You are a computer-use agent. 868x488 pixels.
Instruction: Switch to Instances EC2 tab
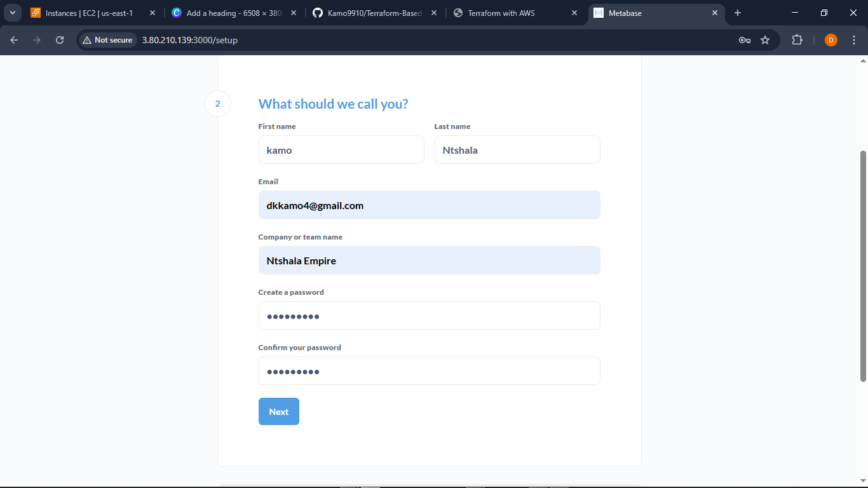[89, 13]
